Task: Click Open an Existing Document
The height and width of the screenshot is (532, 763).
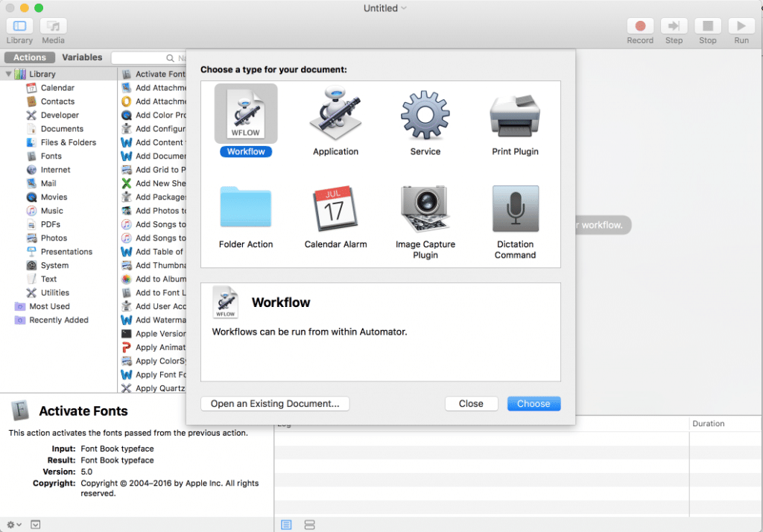Action: click(274, 403)
